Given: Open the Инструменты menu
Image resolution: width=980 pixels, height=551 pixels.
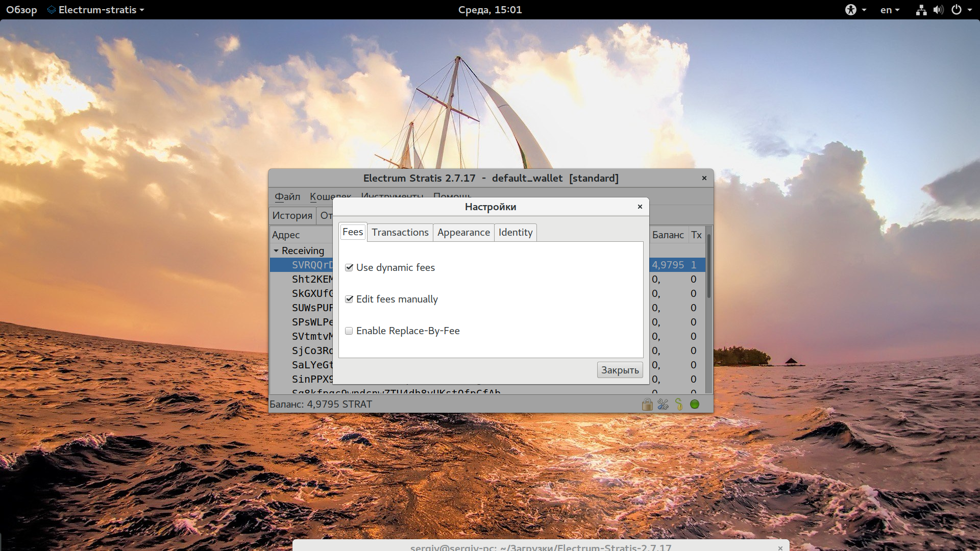Looking at the screenshot, I should tap(391, 196).
